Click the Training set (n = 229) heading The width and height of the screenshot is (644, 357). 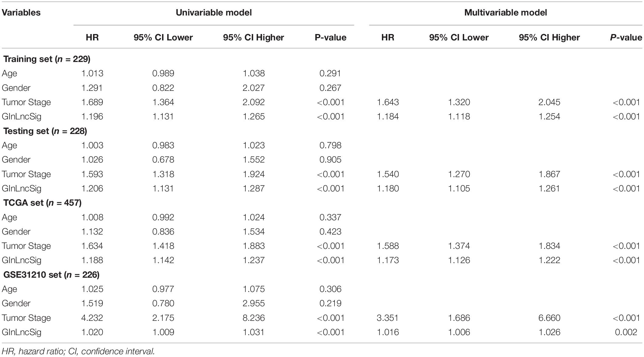tap(47, 59)
